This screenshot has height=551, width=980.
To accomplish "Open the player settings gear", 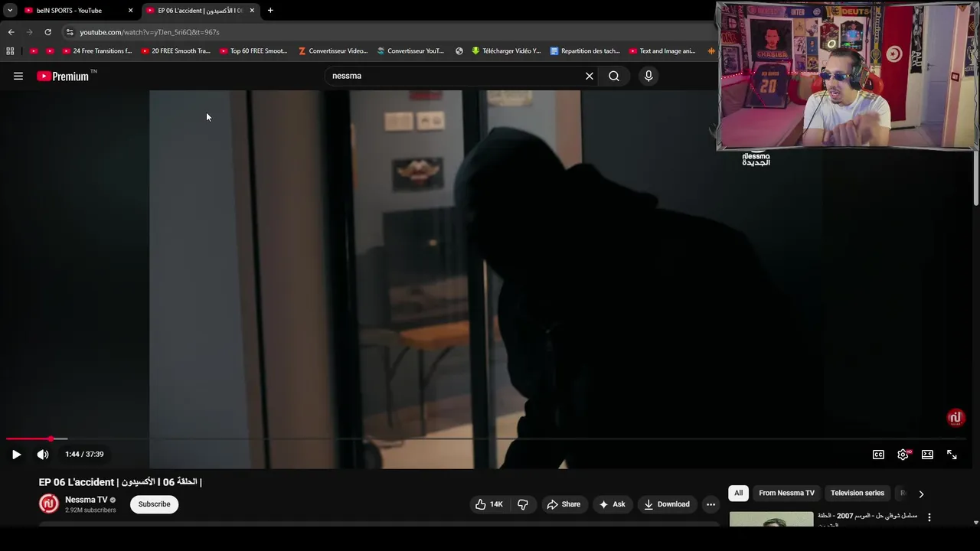I will 903,455.
